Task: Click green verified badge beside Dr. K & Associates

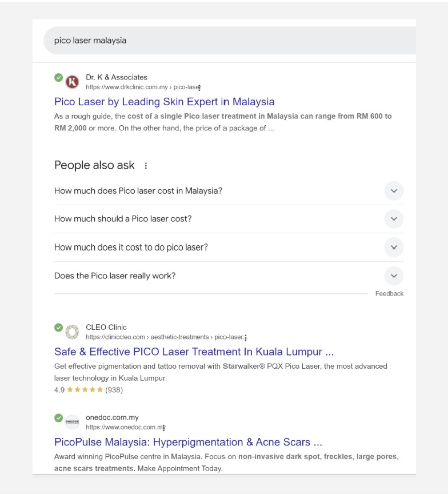Action: coord(58,77)
